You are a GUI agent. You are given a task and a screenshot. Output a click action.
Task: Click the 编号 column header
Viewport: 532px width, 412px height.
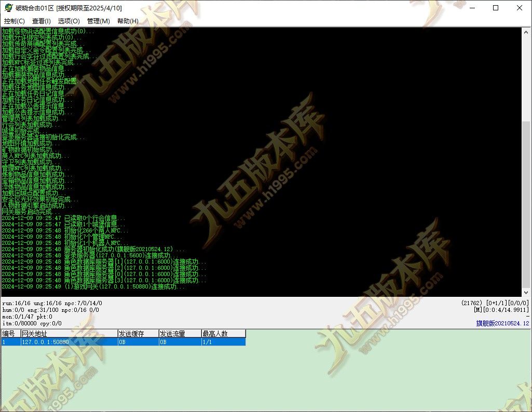[11, 334]
